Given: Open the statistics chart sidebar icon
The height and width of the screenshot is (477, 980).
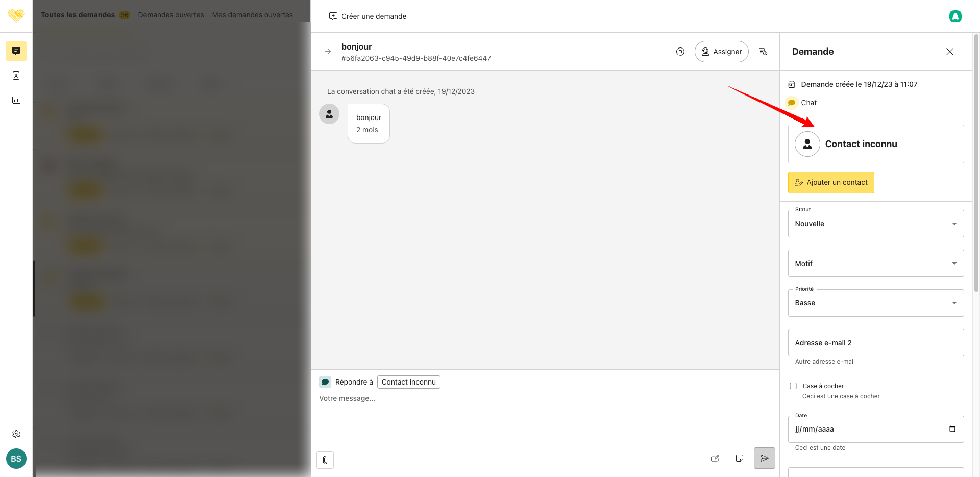Looking at the screenshot, I should click(x=16, y=100).
